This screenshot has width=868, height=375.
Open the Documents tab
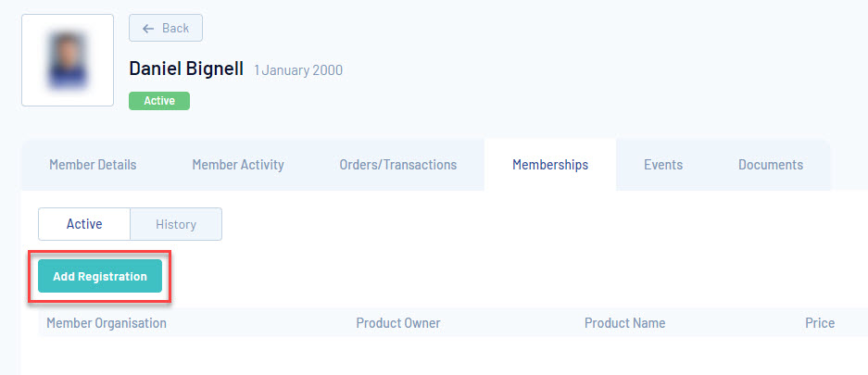(x=771, y=165)
